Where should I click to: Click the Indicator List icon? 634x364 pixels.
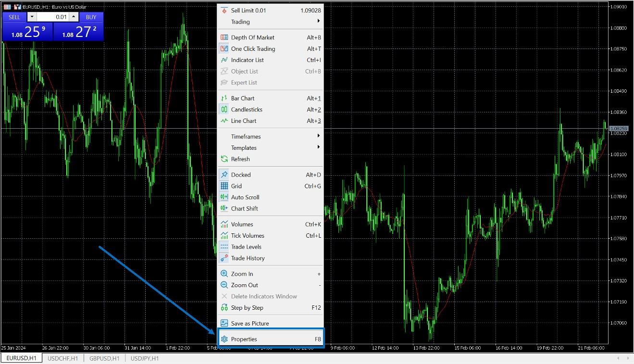pos(224,60)
